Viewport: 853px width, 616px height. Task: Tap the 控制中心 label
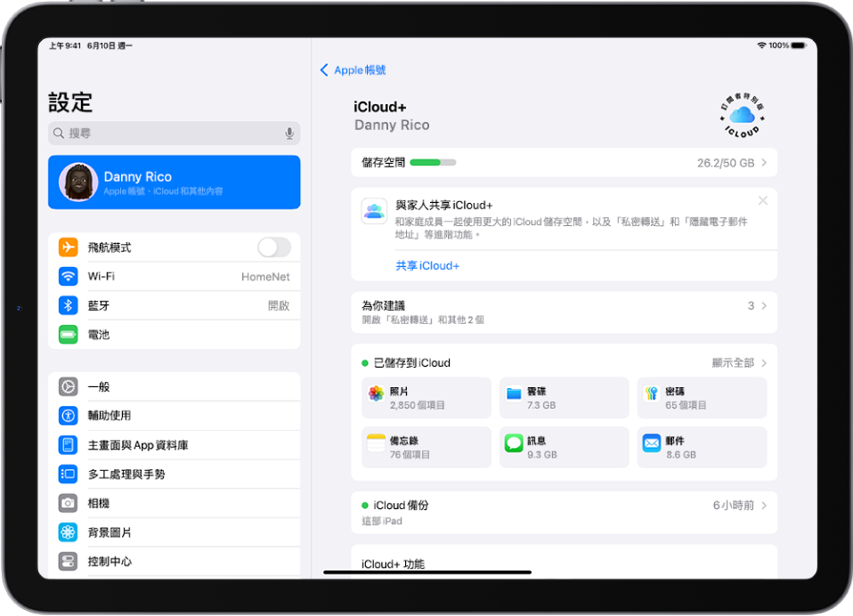click(x=110, y=561)
